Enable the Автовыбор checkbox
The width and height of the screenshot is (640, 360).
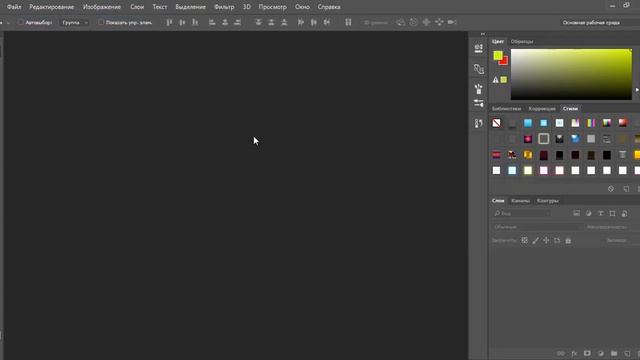[21, 22]
